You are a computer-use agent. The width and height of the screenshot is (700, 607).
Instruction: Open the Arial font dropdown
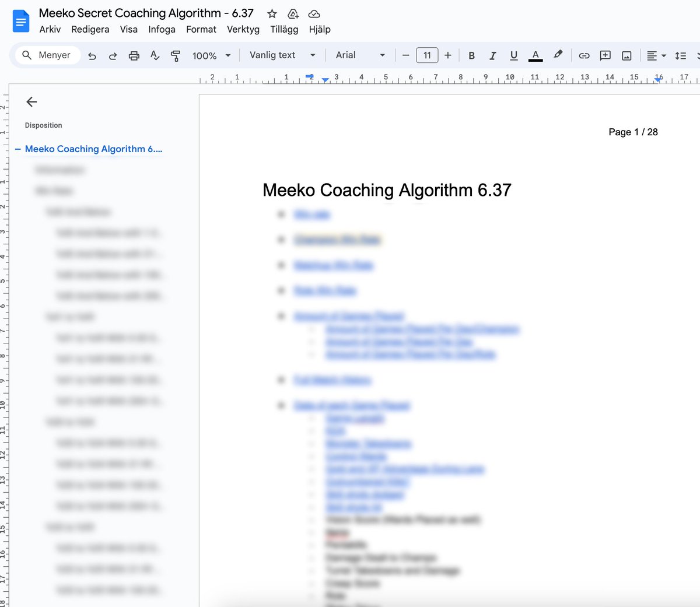(360, 55)
